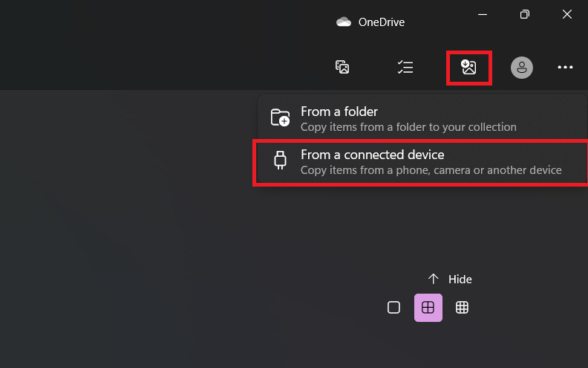Click the folder-plus icon beside From a folder

tap(280, 117)
